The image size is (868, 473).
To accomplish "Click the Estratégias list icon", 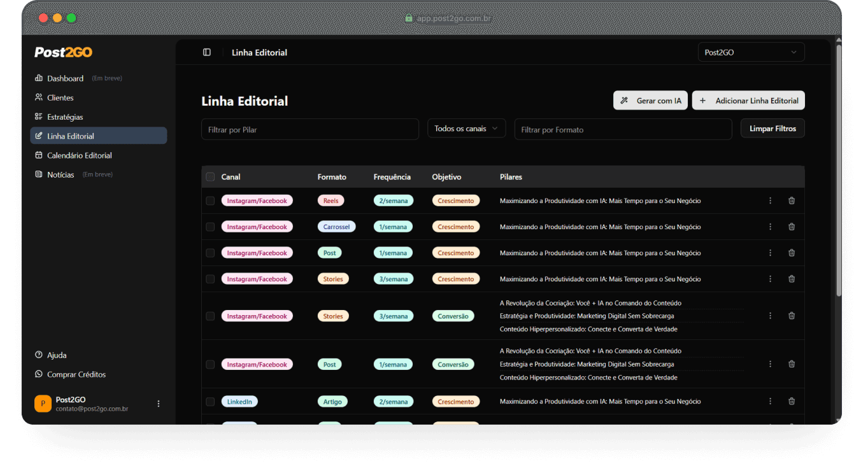I will [x=39, y=116].
